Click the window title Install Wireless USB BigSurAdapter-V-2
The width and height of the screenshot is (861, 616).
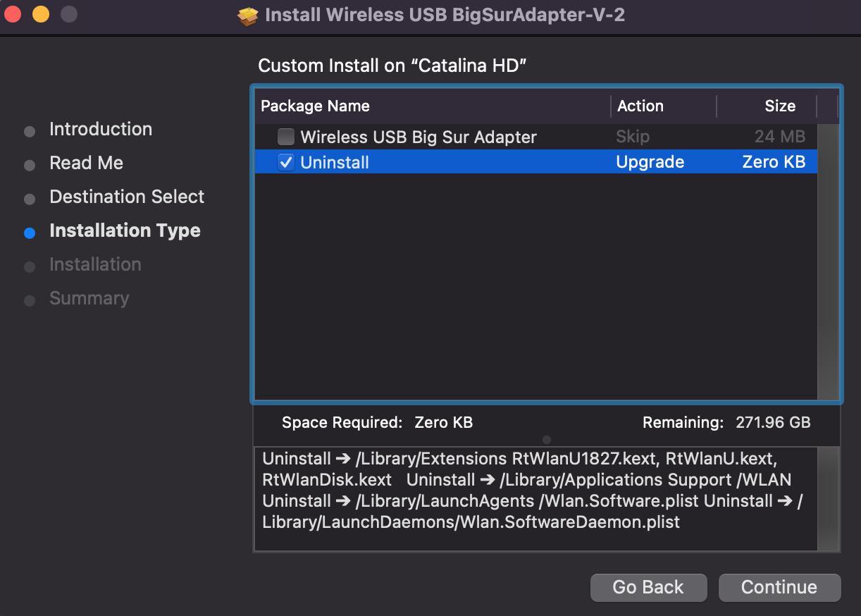pyautogui.click(x=445, y=16)
